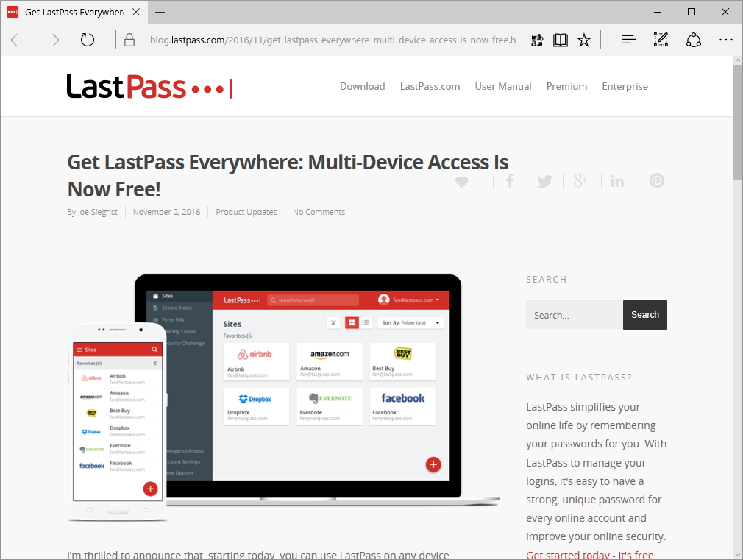Switch to grid view in the vault screenshot
743x560 pixels.
coord(351,322)
